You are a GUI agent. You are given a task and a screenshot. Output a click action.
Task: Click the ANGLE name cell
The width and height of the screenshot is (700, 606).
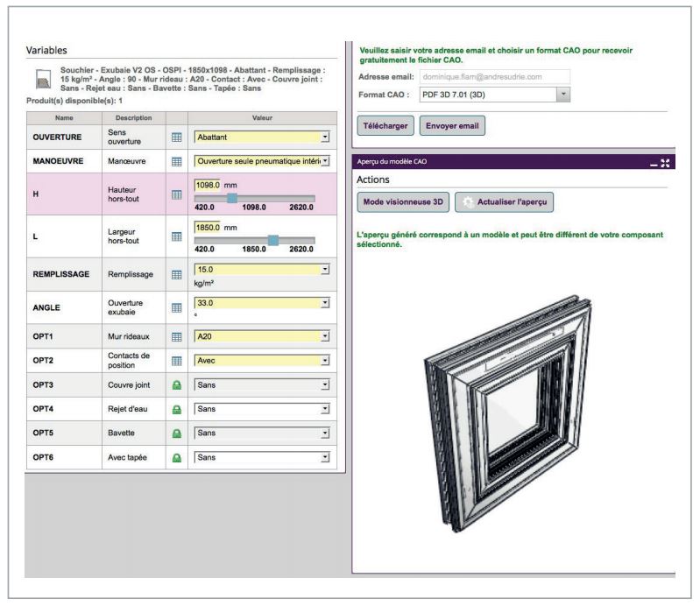click(64, 308)
